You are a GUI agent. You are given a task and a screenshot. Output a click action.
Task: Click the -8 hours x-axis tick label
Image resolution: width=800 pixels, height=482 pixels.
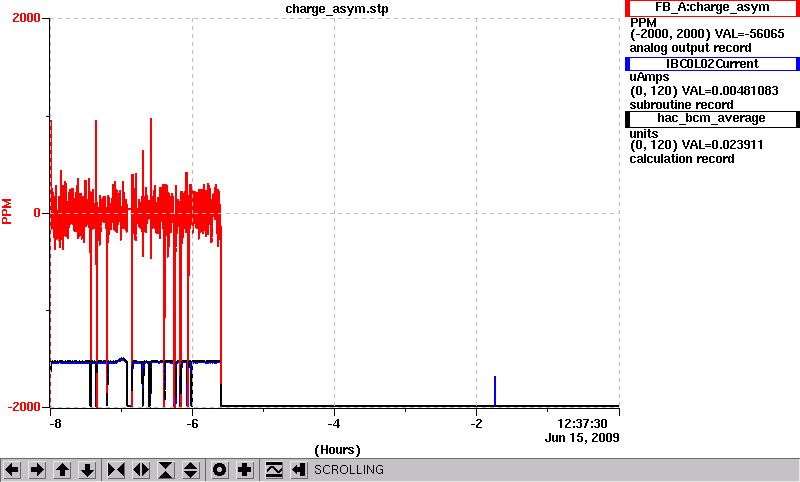[x=55, y=424]
